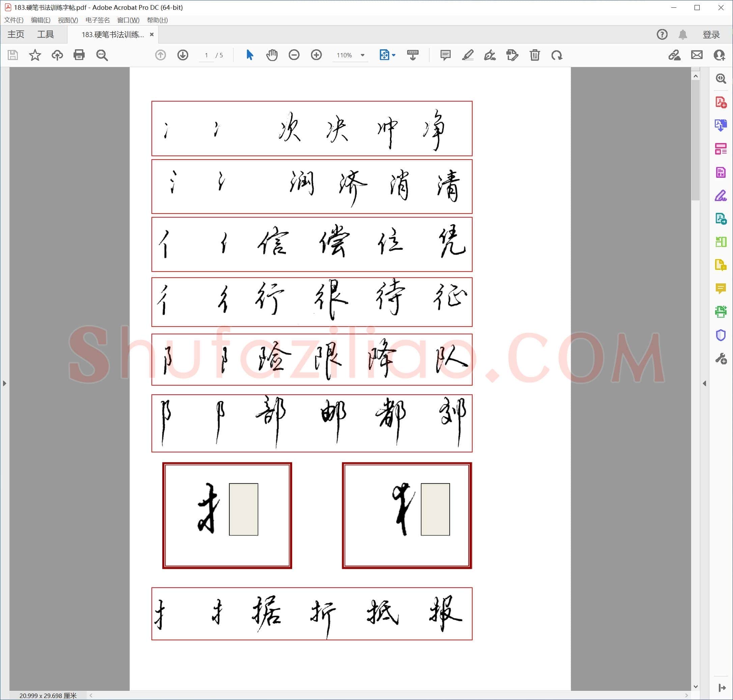Rotate the page with rotate icon
Screen dimensions: 733x700
click(x=557, y=55)
